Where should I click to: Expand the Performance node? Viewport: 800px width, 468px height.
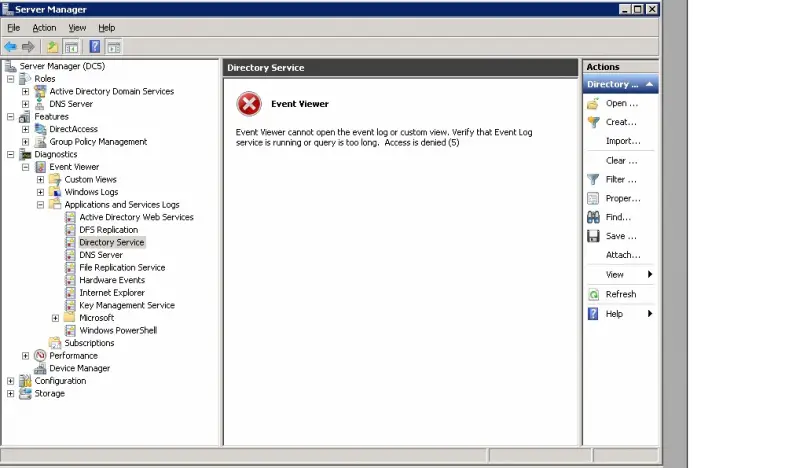(x=26, y=356)
